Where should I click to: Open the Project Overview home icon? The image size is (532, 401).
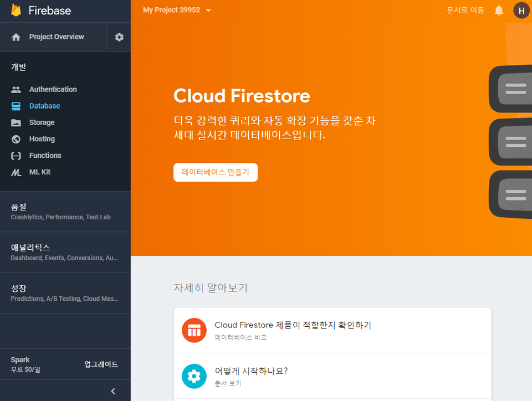16,37
